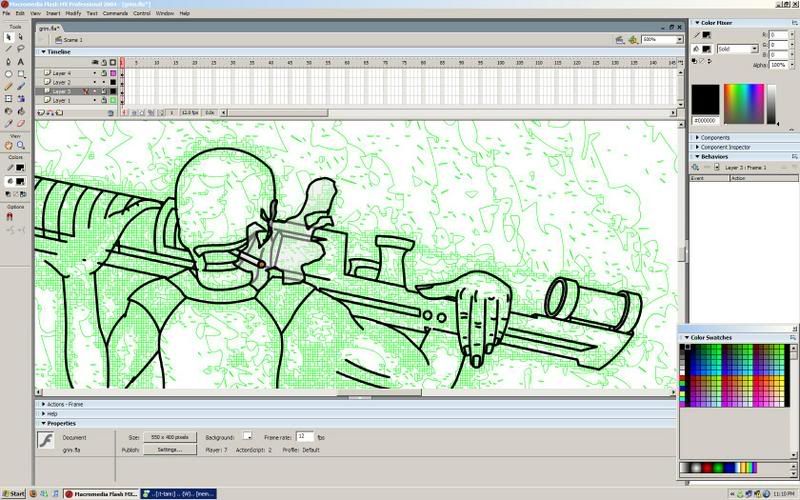
Task: Click the Macromedia Flash taskbar button
Action: (101, 494)
